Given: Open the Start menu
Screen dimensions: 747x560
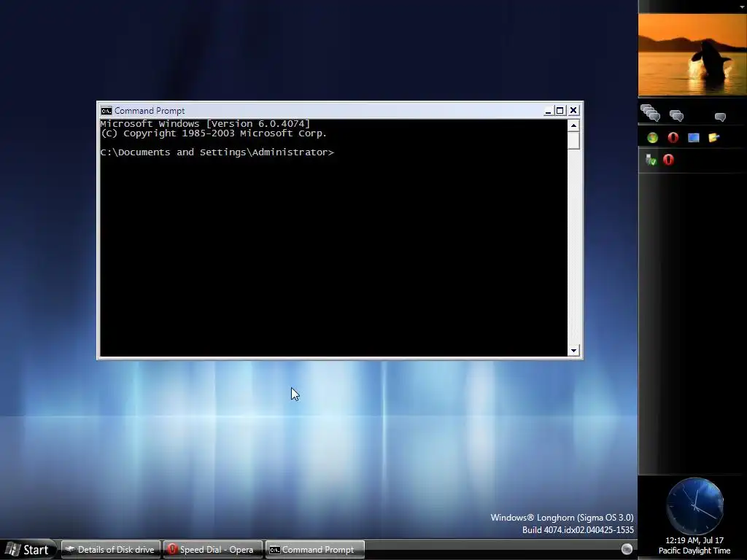Looking at the screenshot, I should point(28,550).
